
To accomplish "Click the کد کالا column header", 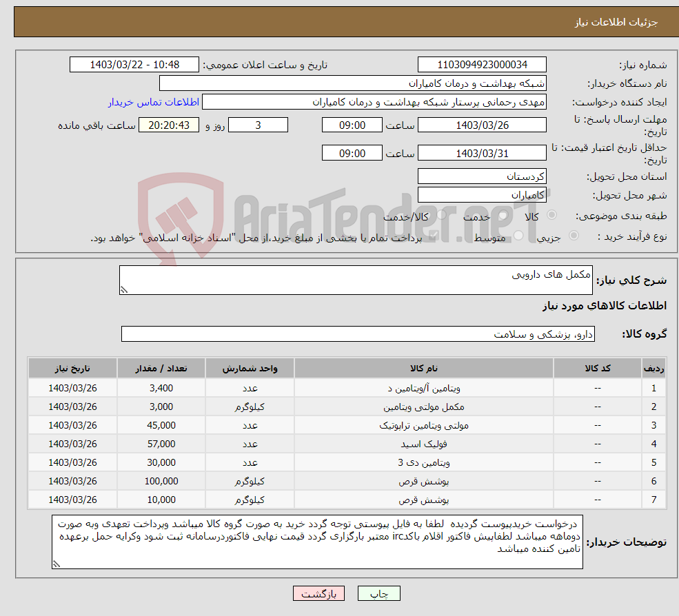I will 598,369.
